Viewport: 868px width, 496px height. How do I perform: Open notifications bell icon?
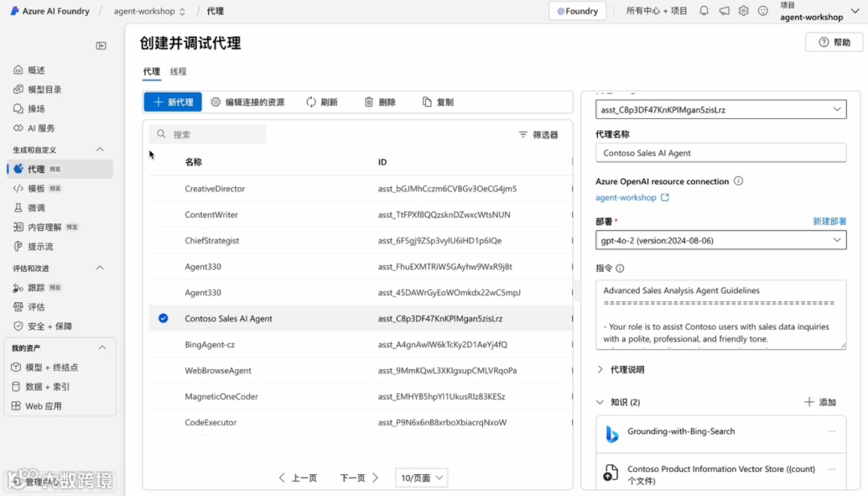[x=703, y=10]
